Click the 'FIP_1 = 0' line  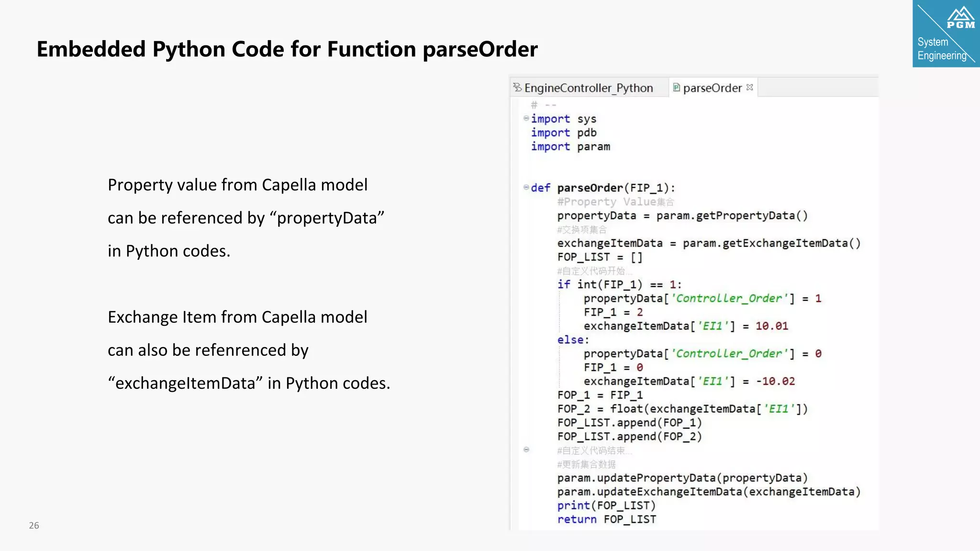click(613, 367)
